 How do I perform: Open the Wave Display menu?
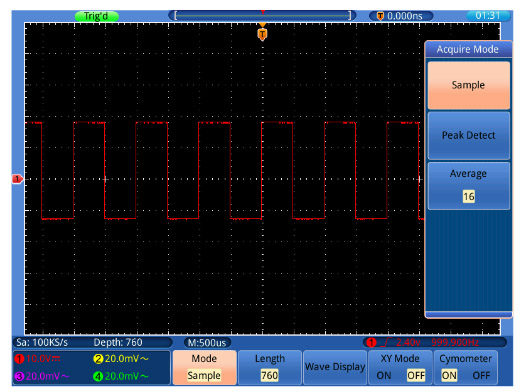pyautogui.click(x=335, y=367)
